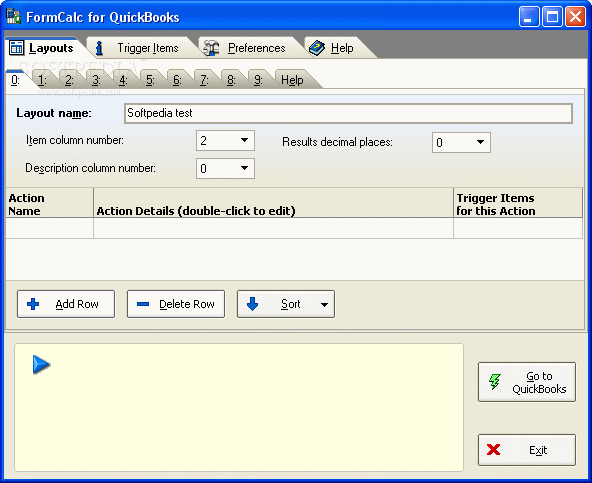Click the Action Details column header

click(273, 204)
